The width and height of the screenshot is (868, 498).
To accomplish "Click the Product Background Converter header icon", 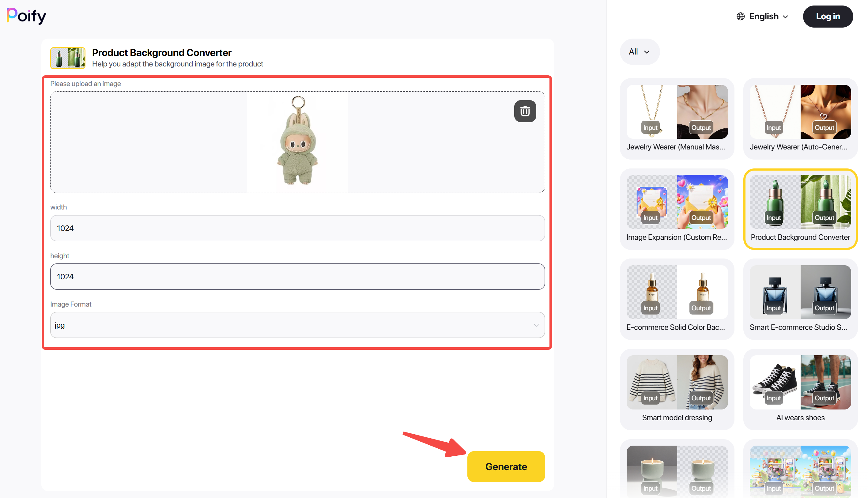I will point(68,58).
